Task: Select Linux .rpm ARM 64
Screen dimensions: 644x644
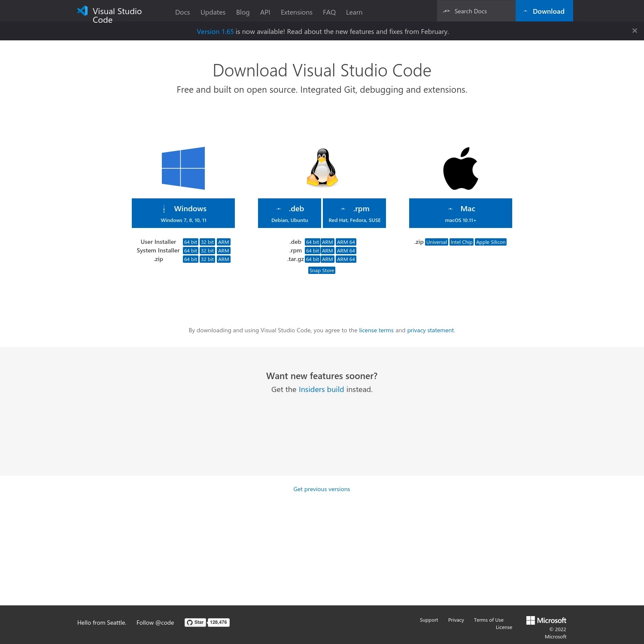Action: tap(346, 251)
